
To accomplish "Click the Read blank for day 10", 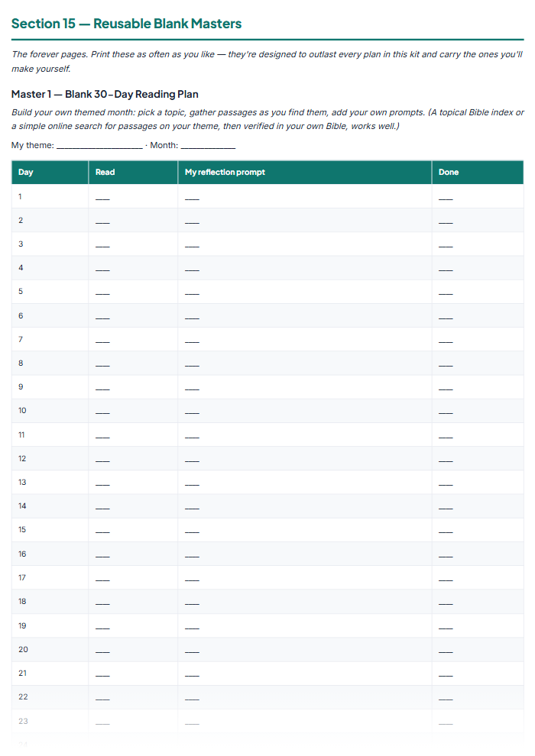I will tap(102, 412).
